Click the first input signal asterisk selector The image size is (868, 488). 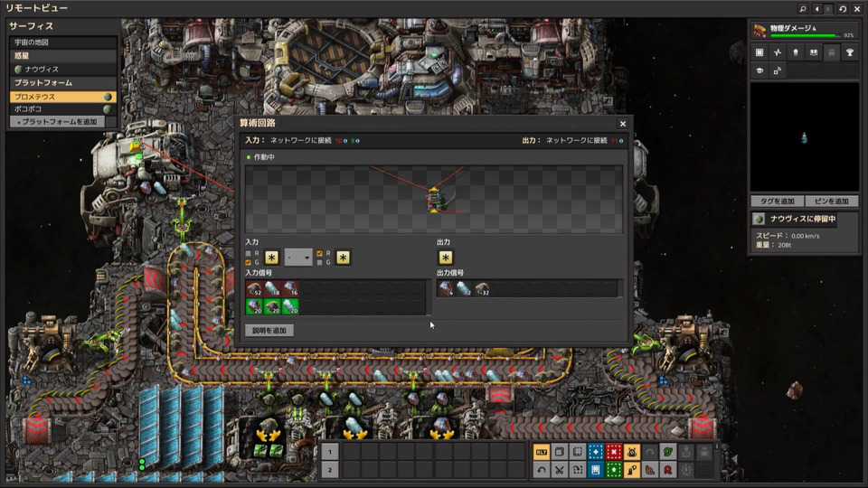click(x=271, y=258)
